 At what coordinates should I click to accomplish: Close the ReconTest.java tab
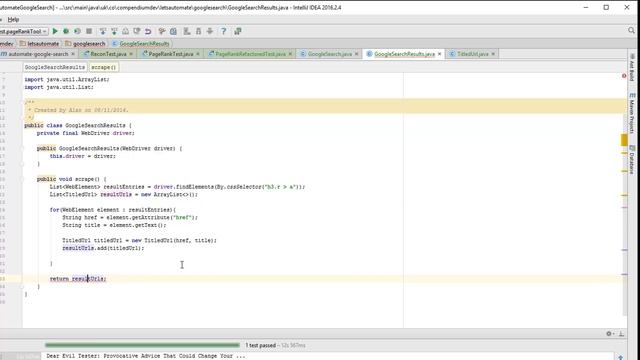(x=131, y=54)
